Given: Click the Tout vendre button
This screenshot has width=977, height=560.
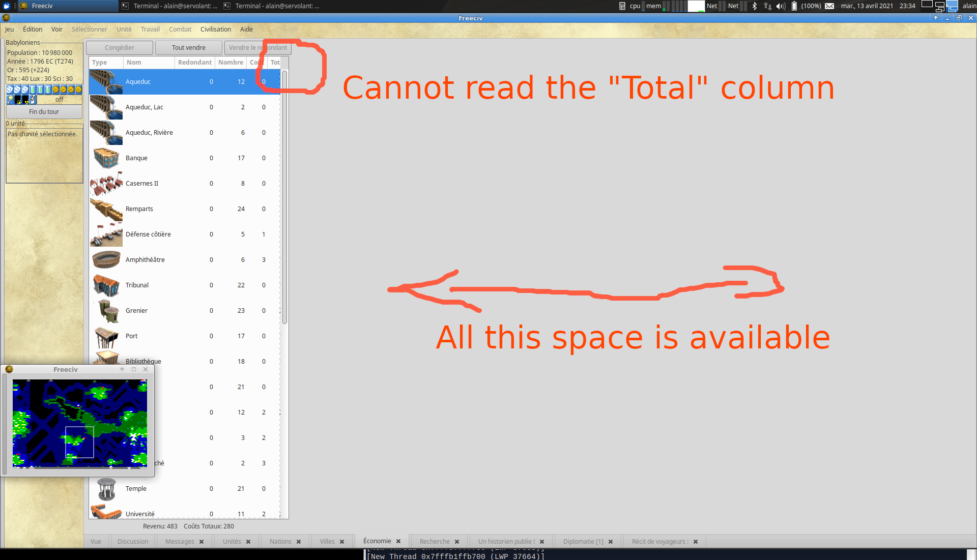Looking at the screenshot, I should pos(188,47).
